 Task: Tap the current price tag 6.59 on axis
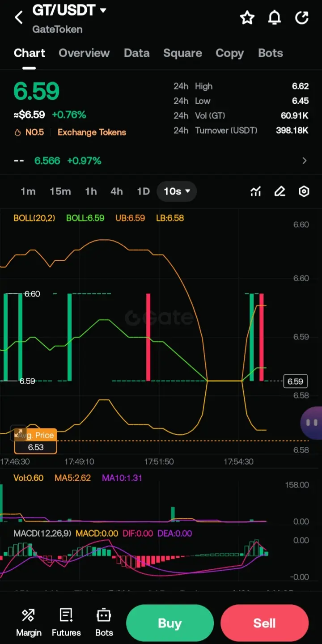tap(295, 381)
